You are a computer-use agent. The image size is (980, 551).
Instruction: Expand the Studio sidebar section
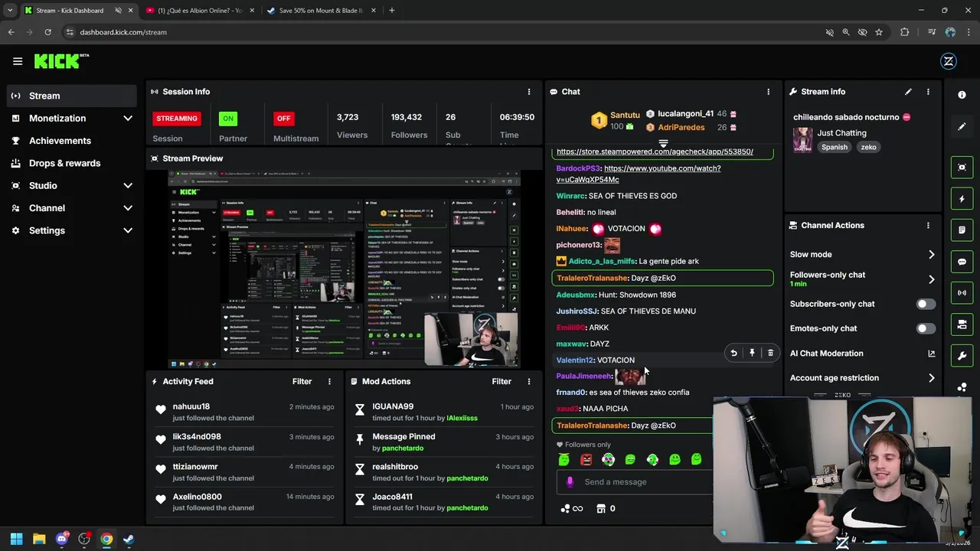click(128, 186)
